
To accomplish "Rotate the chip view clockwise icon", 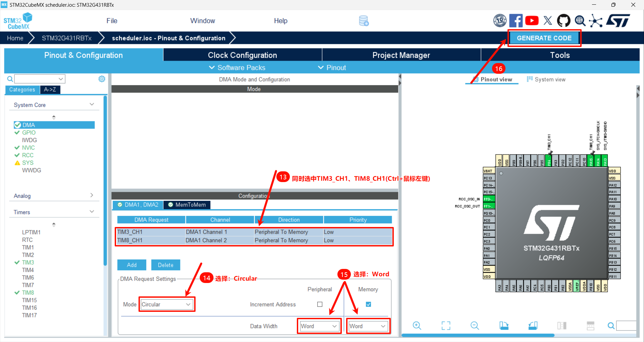I will click(504, 326).
